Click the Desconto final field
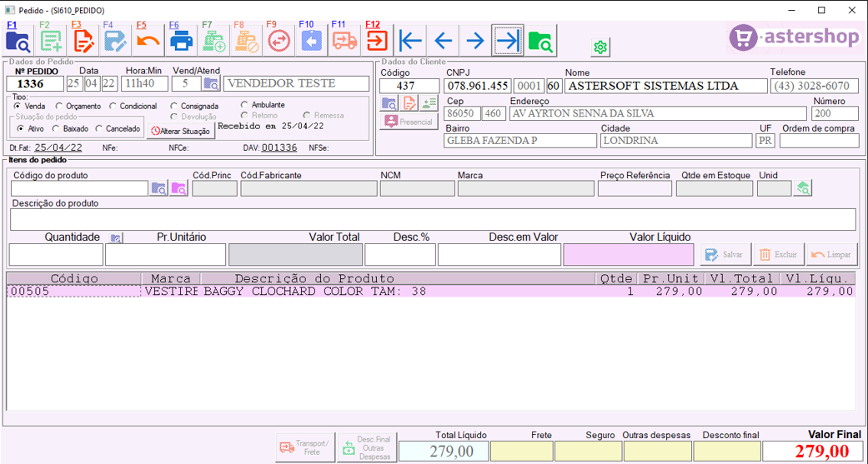 (x=726, y=451)
